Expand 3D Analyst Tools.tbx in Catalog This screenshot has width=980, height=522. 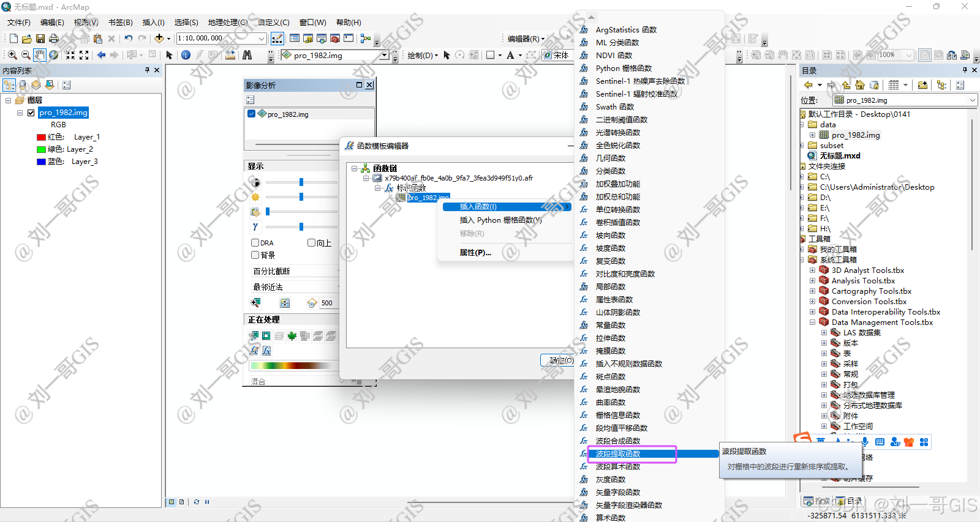pos(812,270)
